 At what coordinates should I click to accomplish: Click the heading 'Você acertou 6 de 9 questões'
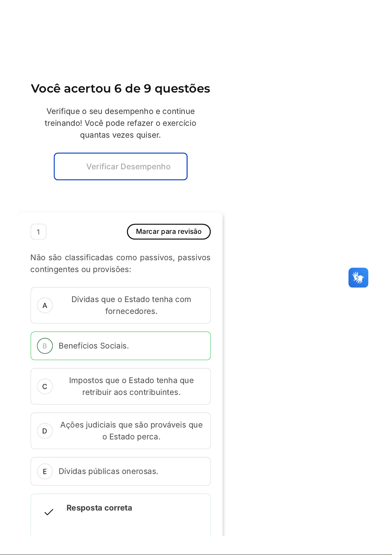pyautogui.click(x=120, y=89)
